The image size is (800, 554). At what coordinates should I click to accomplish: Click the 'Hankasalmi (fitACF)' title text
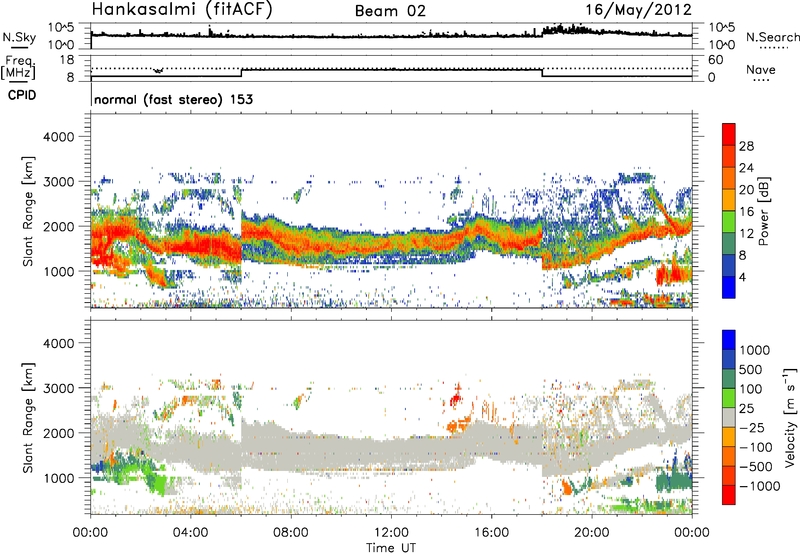182,10
